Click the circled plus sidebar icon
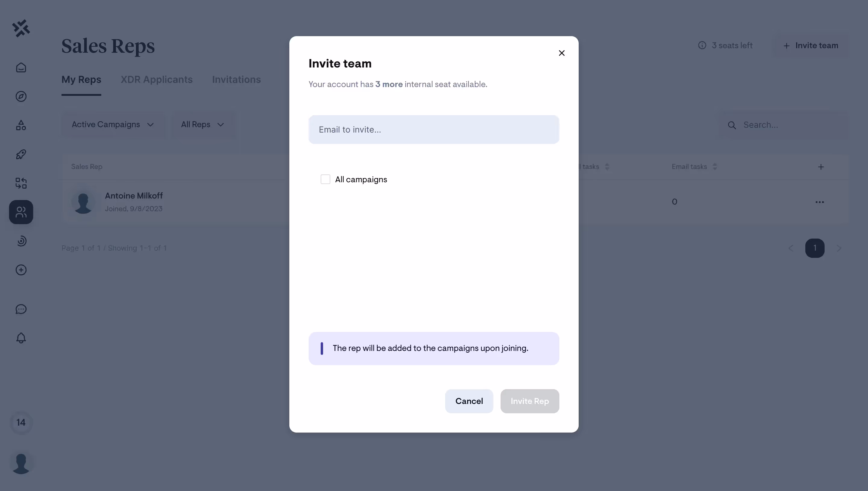Screen dimensions: 868x491 (21, 270)
